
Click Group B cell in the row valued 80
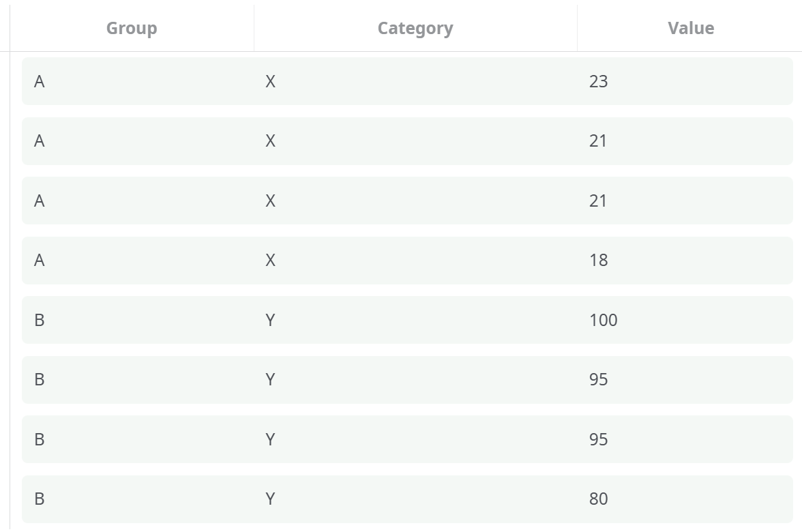coord(40,499)
